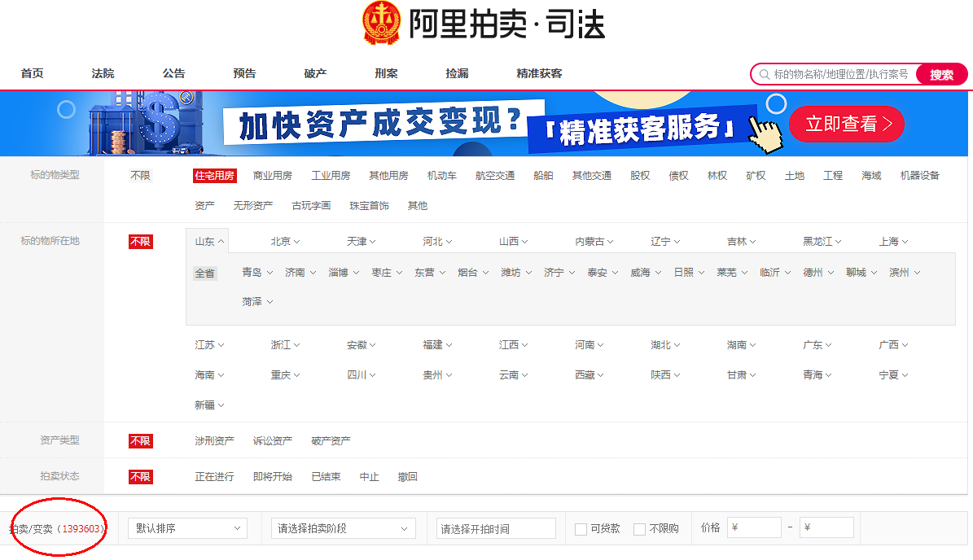Expand the 河北 location dropdown

(x=437, y=241)
